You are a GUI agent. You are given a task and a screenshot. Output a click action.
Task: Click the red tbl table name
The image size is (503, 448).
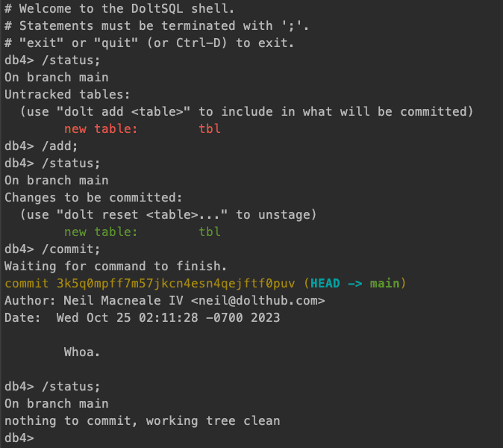(210, 128)
